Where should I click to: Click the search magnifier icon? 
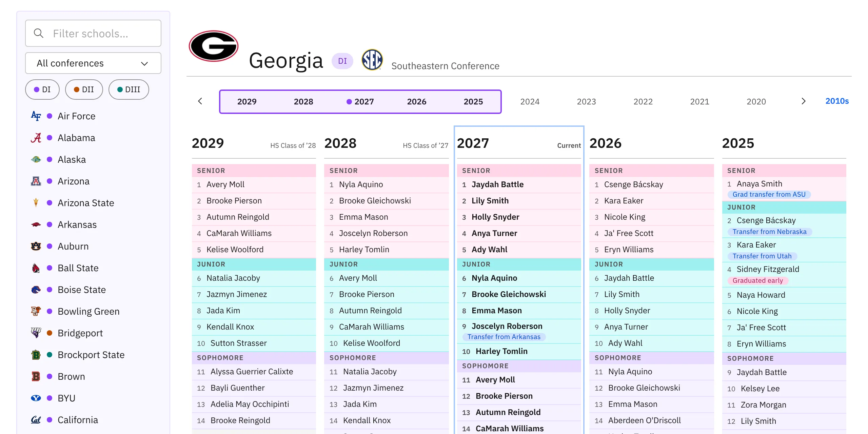click(39, 33)
